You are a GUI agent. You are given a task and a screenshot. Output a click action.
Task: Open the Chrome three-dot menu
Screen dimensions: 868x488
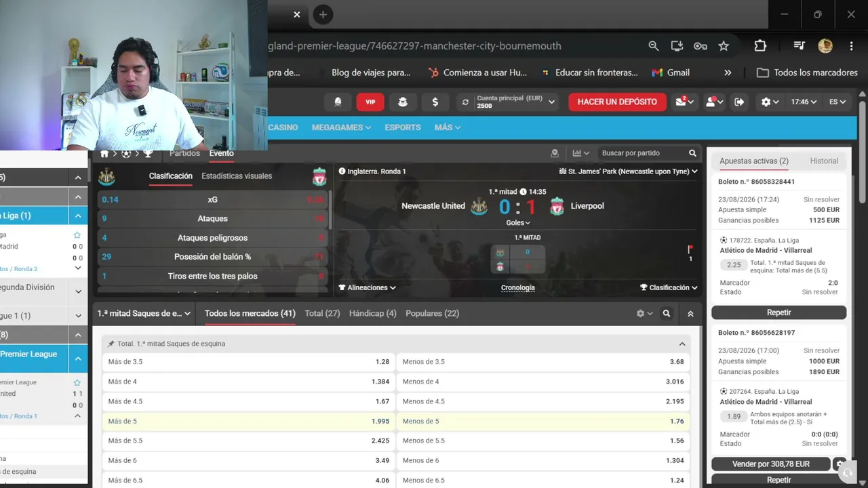click(851, 46)
